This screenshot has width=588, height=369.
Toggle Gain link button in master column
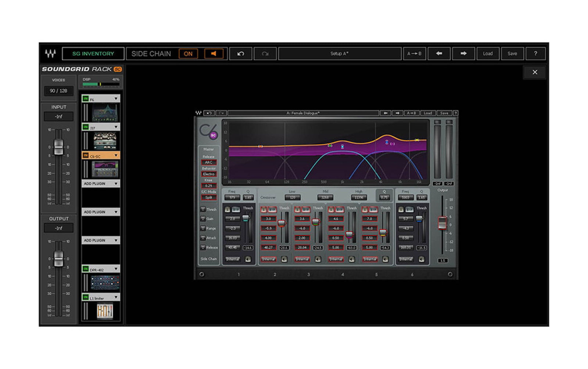click(x=203, y=219)
